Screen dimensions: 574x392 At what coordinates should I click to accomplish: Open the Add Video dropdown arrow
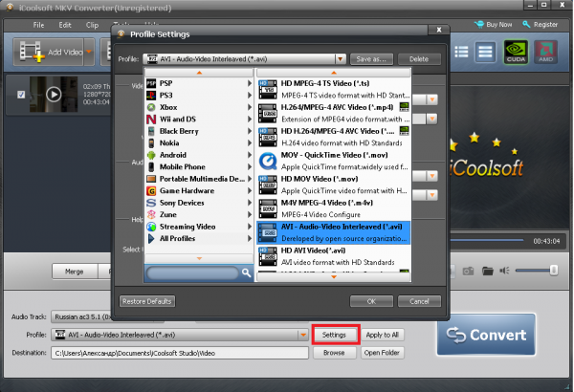click(x=89, y=52)
